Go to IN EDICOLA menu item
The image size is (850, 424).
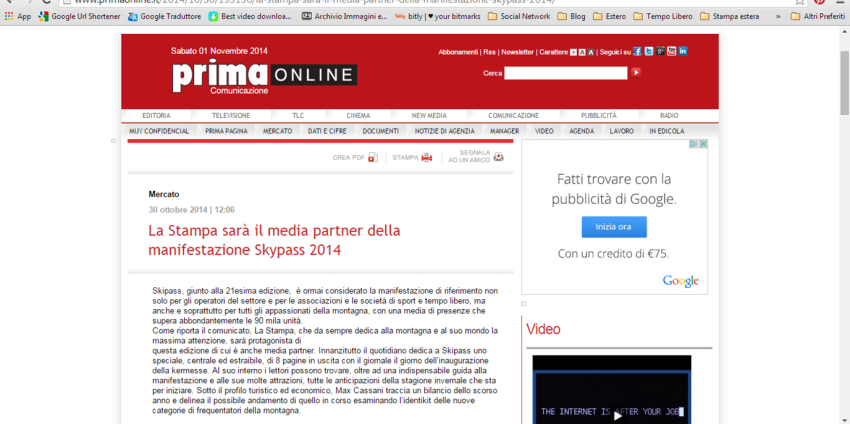(x=667, y=131)
